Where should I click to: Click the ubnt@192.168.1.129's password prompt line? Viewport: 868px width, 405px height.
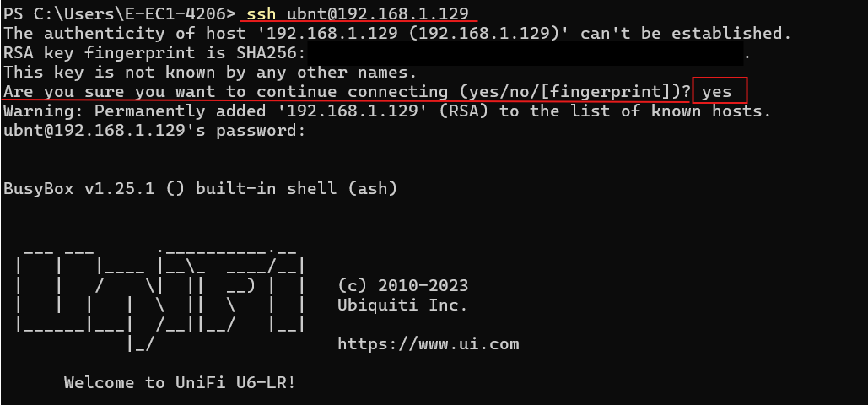(154, 131)
